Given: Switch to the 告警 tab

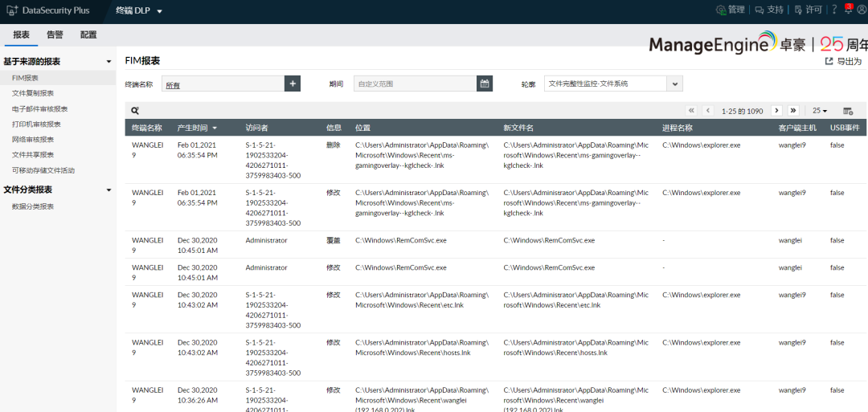Looking at the screenshot, I should [55, 35].
